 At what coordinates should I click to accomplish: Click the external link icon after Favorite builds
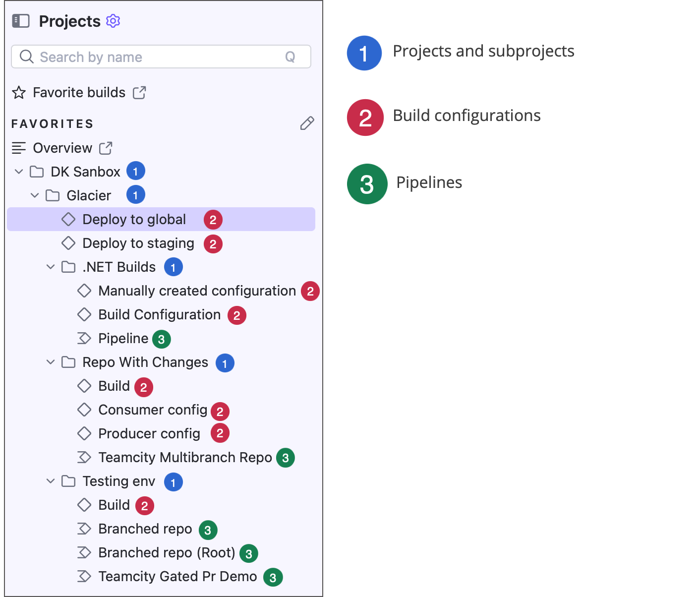pos(140,92)
